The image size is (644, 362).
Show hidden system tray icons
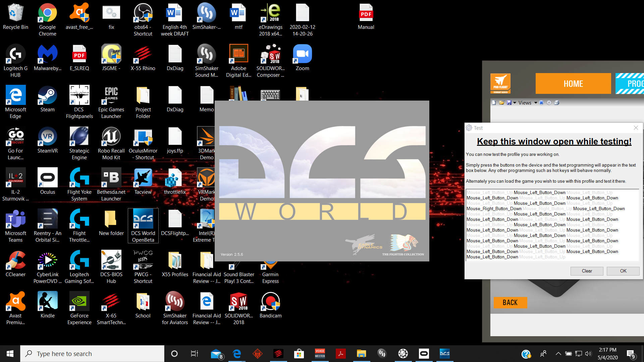558,354
